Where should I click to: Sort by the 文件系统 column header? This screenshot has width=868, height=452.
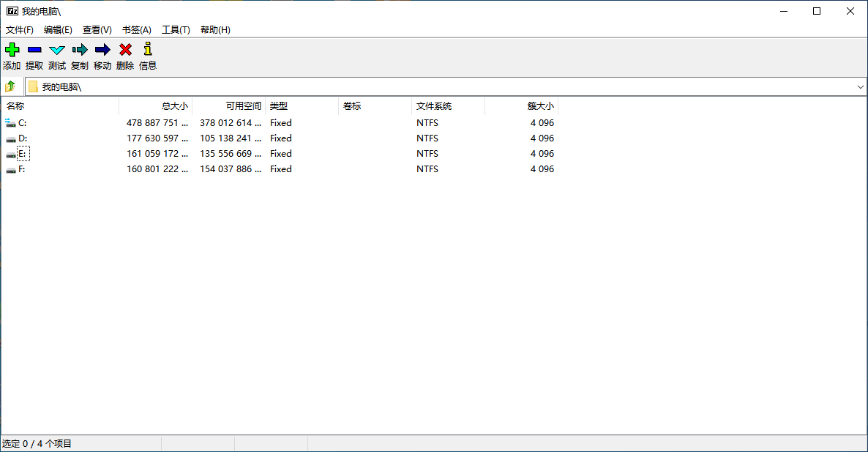(x=433, y=105)
